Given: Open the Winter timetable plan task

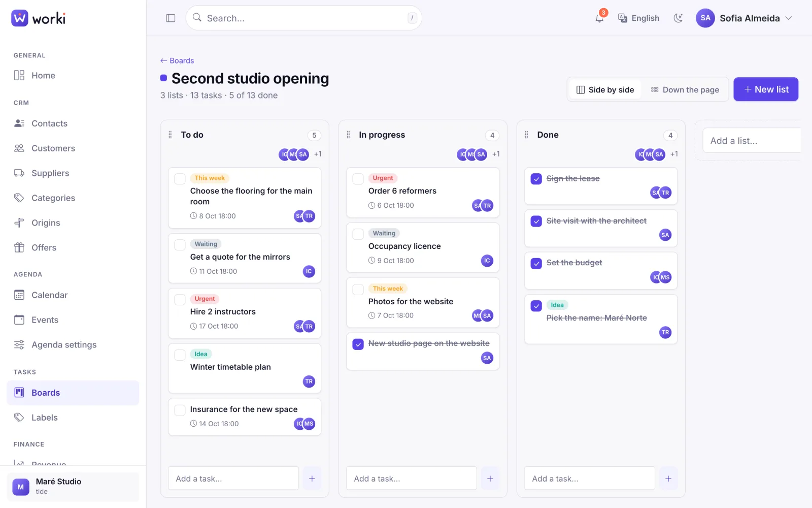Looking at the screenshot, I should click(245, 368).
